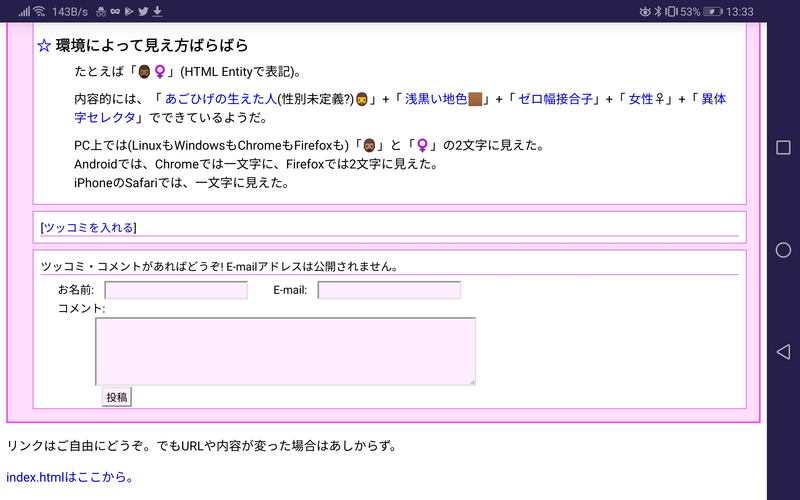Screen dimensions: 800x500
Task: Click the 投稿 submit button
Action: pos(117,397)
